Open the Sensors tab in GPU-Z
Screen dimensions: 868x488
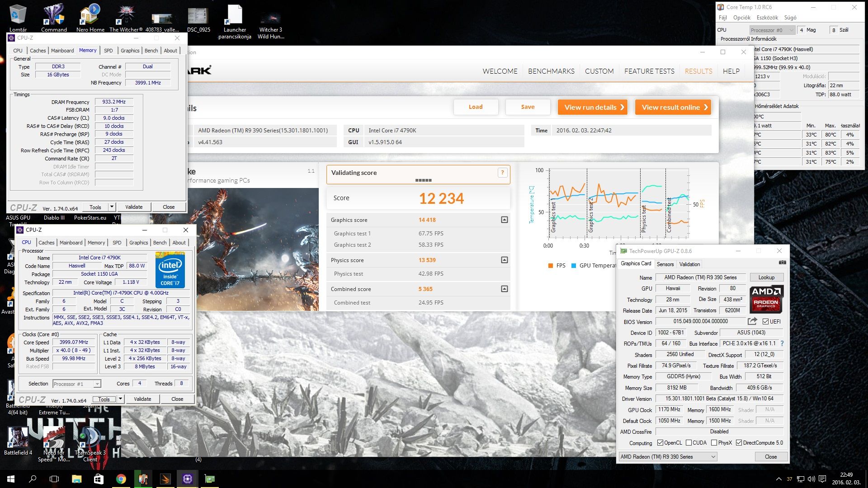point(665,264)
